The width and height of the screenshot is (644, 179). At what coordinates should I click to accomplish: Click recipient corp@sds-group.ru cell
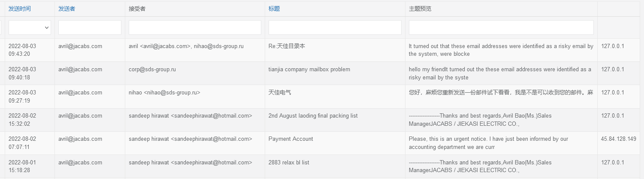click(152, 70)
